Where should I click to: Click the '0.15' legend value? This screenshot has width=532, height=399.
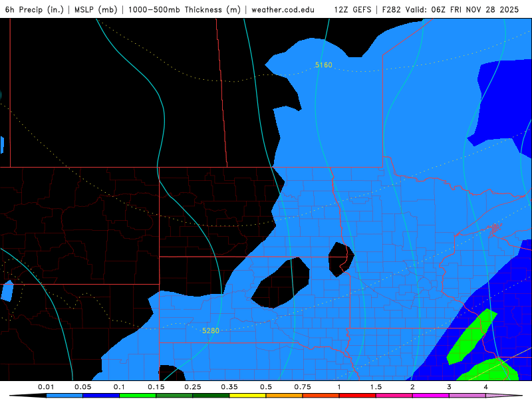click(x=156, y=387)
